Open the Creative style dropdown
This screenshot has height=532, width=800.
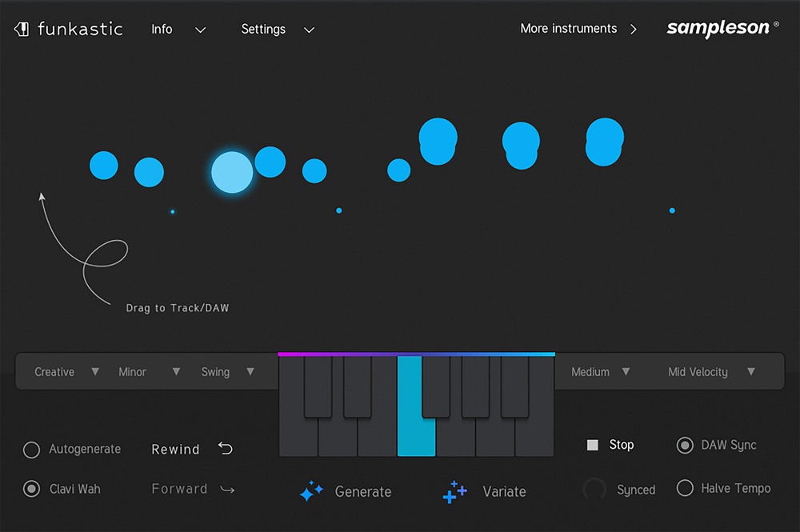[66, 372]
